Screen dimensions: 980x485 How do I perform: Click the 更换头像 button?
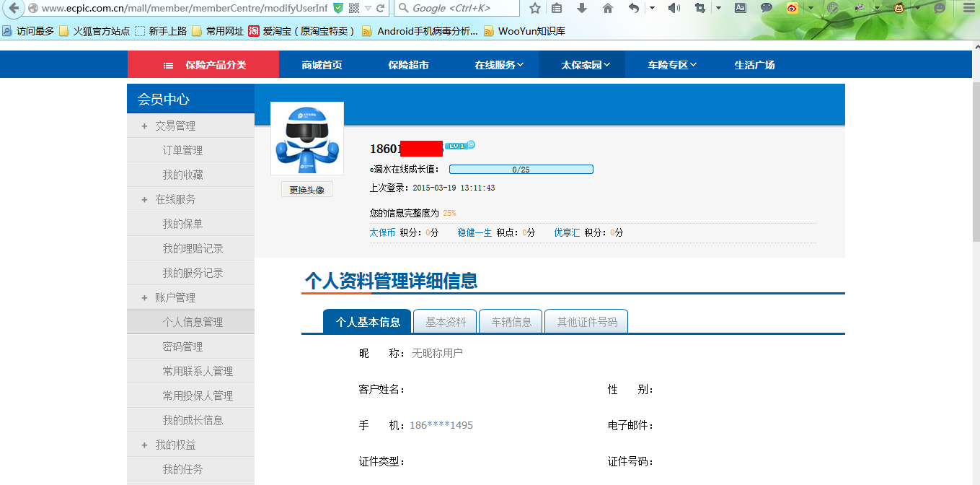[x=306, y=190]
